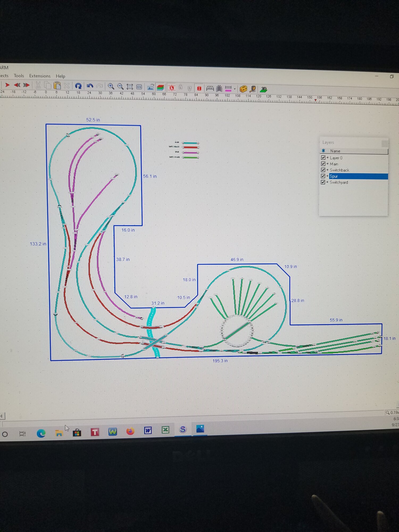Click the measuring tape tool icon
The width and height of the screenshot is (399, 532).
(253, 89)
